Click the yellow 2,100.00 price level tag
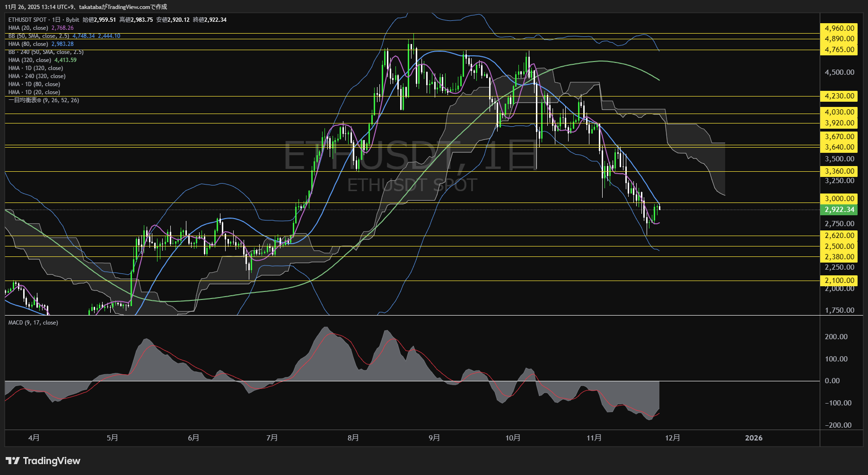This screenshot has height=475, width=868. coord(839,281)
